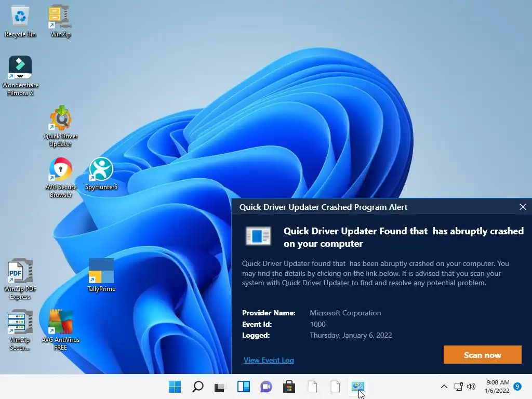The height and width of the screenshot is (399, 532).
Task: Click the second blank document taskbar icon
Action: tap(335, 387)
